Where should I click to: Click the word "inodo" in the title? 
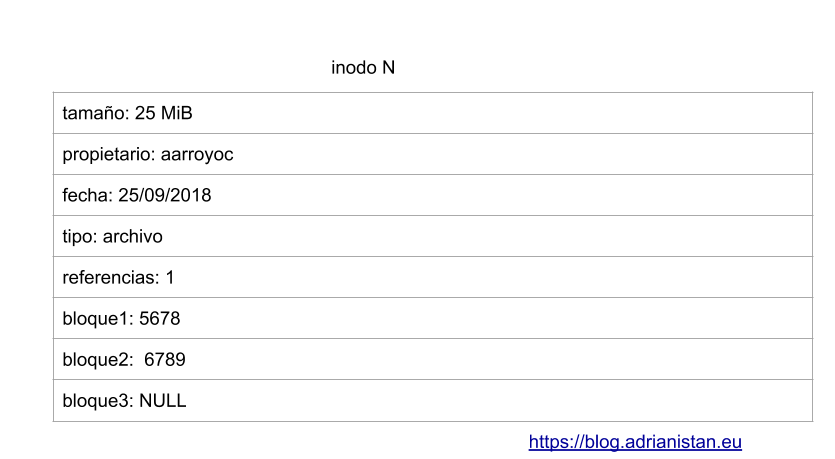[x=353, y=68]
